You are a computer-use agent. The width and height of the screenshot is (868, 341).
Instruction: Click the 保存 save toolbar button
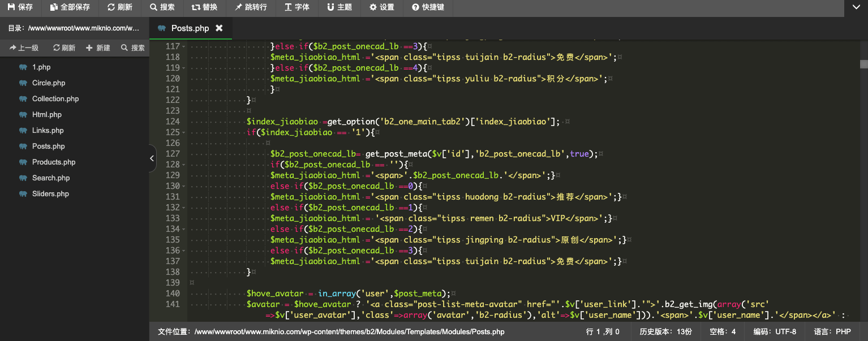pos(20,7)
